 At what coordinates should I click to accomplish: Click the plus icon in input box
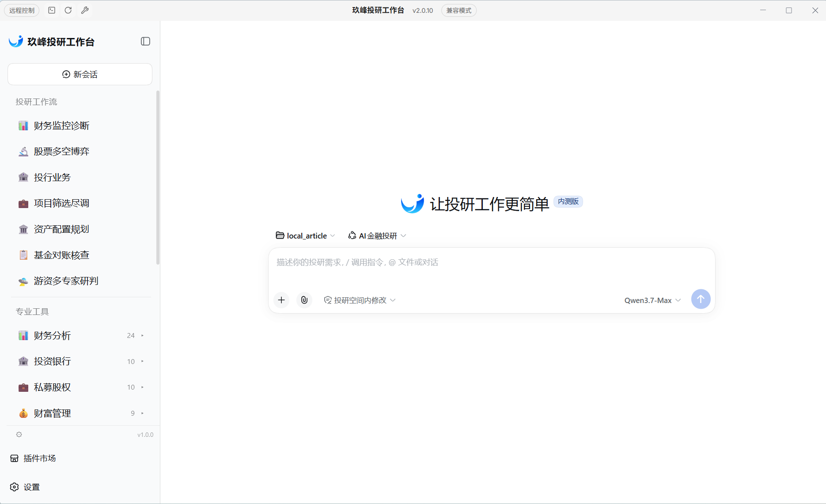pyautogui.click(x=281, y=300)
